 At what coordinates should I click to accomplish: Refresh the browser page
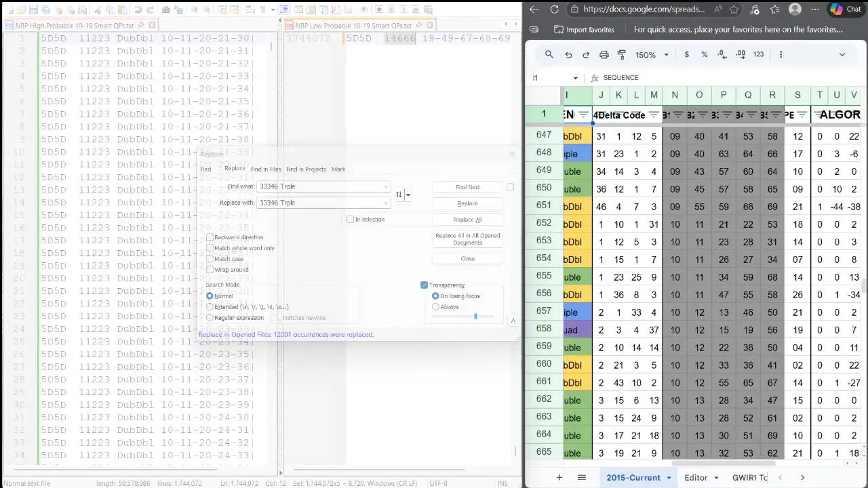[554, 9]
